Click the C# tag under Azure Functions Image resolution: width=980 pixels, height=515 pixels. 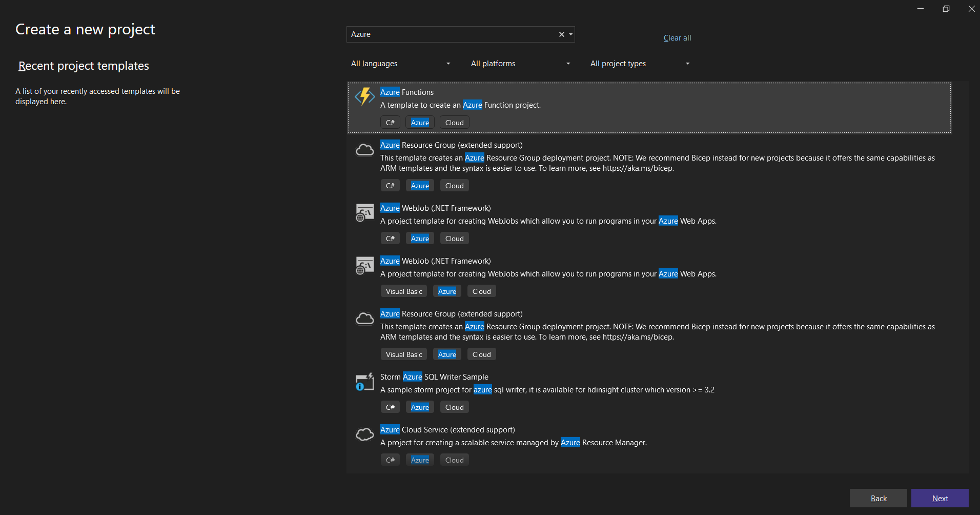(x=390, y=123)
